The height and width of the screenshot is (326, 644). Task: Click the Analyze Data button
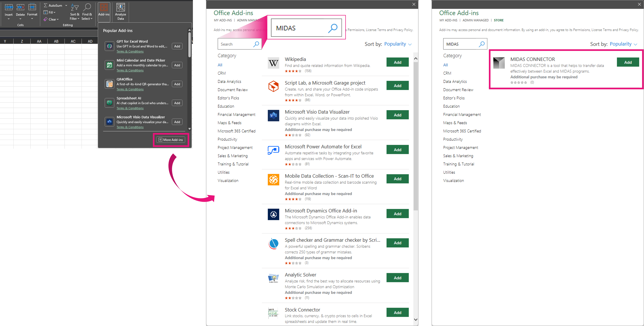tap(121, 12)
